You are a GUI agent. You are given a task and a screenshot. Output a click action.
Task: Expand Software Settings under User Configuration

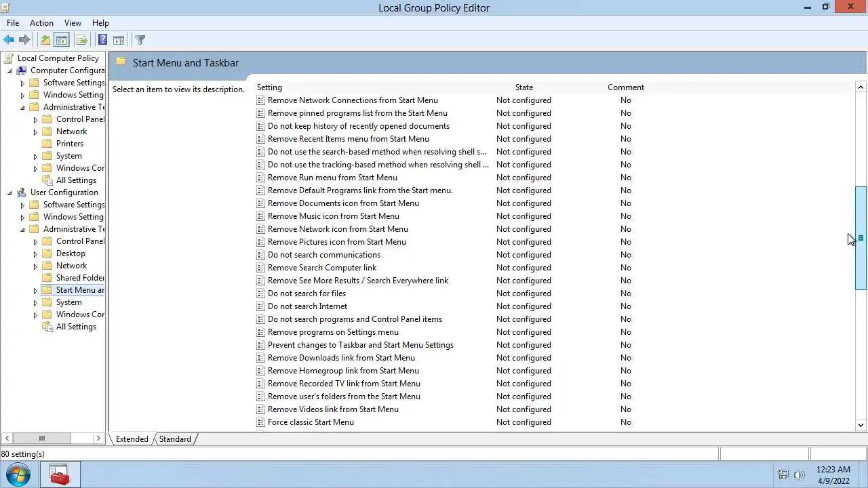(x=22, y=205)
